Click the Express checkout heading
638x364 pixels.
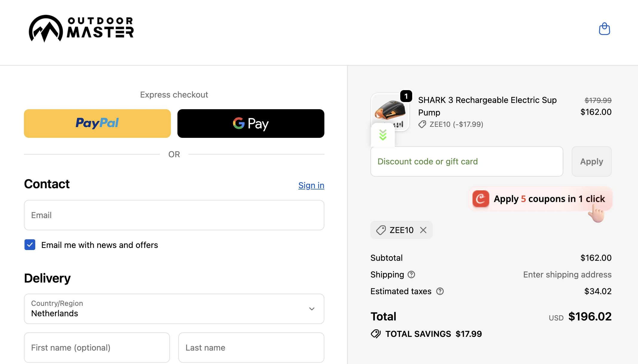(x=174, y=95)
